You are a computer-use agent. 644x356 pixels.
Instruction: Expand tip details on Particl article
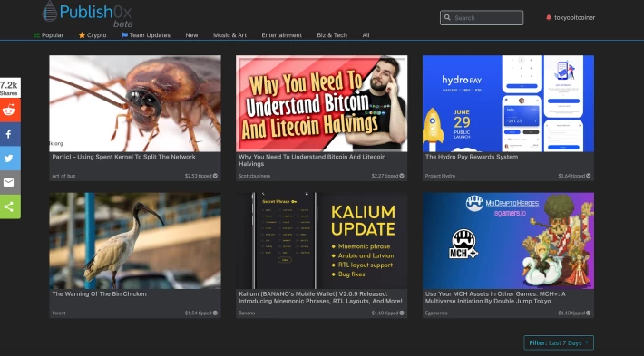point(215,176)
